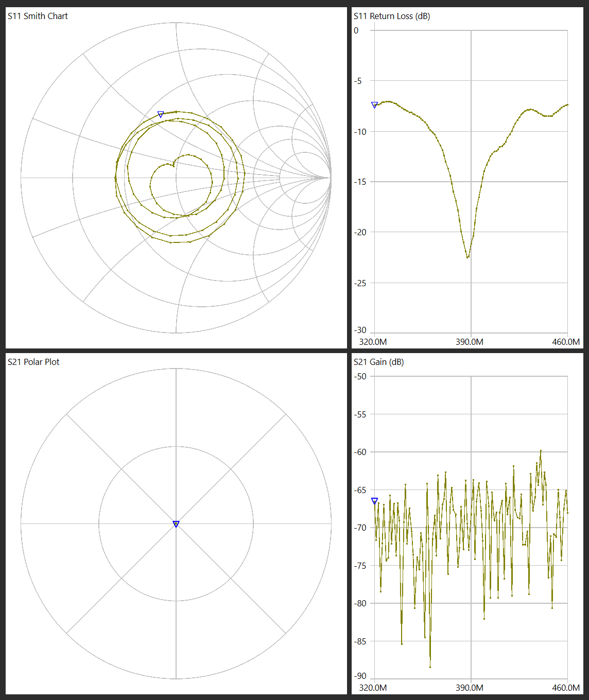Click the 0 label atop Return Loss axis
The width and height of the screenshot is (589, 700).
[x=356, y=30]
